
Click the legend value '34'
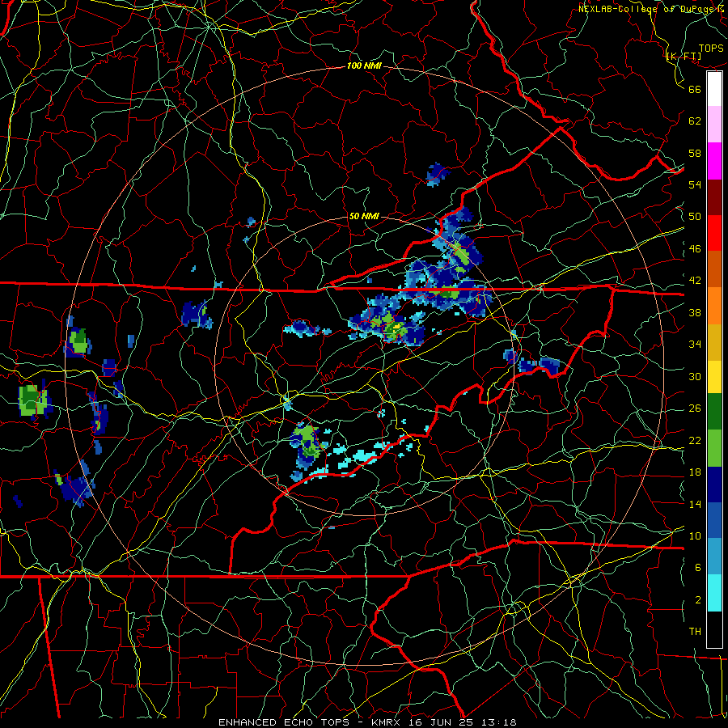coord(695,345)
